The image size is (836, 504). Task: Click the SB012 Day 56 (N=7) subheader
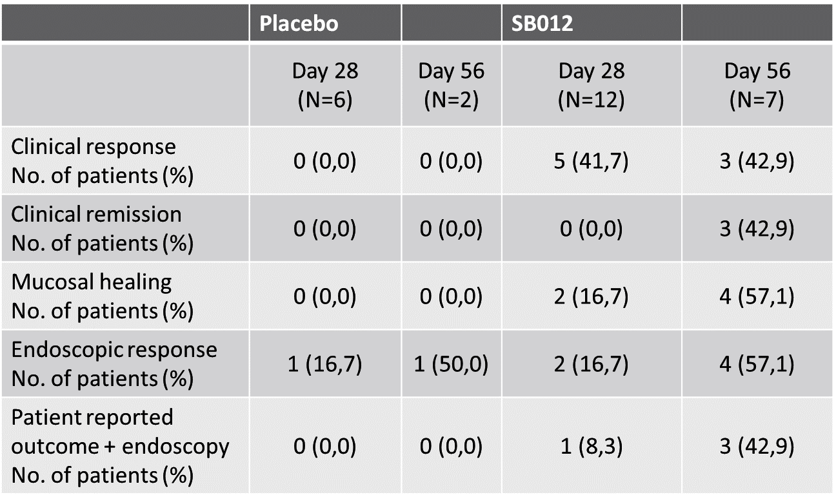coord(757,86)
